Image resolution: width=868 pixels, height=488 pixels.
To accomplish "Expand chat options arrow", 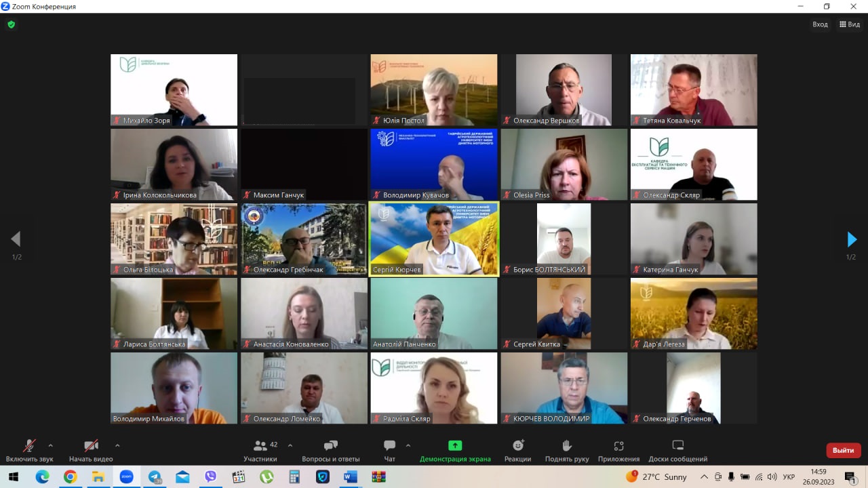I will tap(408, 445).
